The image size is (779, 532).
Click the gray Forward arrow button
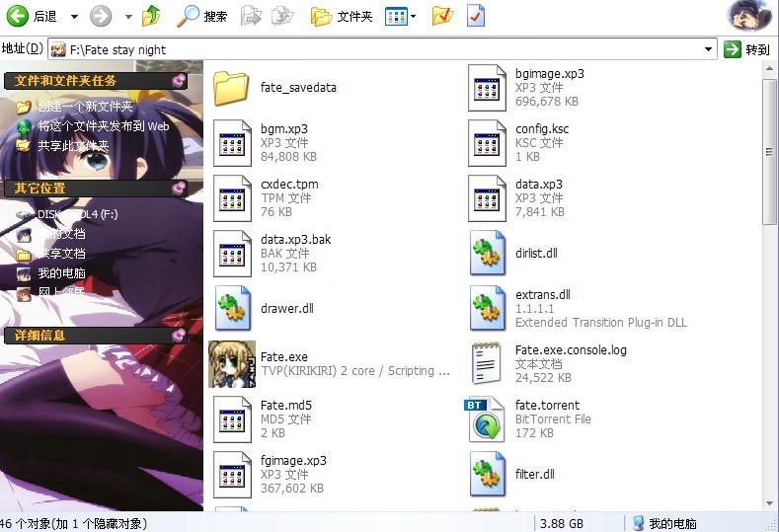(101, 16)
